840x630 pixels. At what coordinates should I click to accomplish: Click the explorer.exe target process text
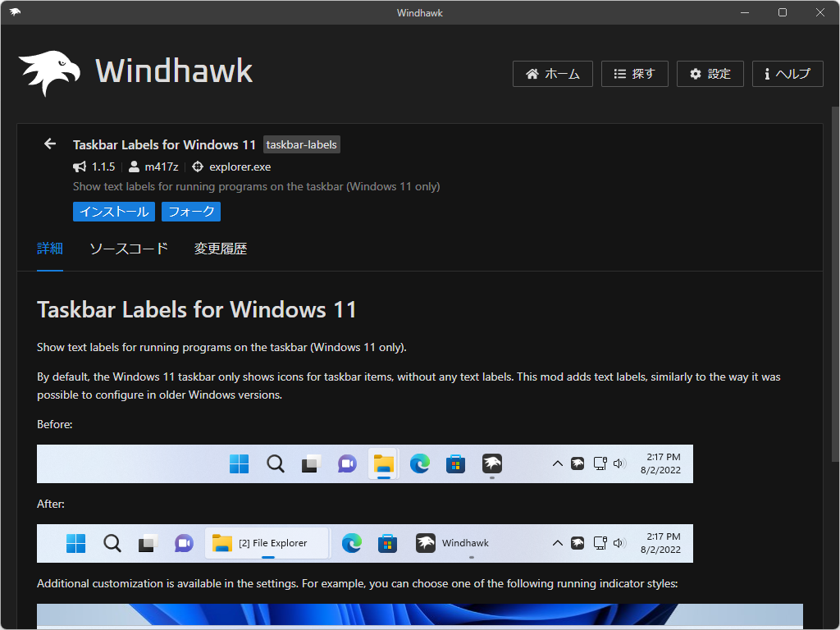click(x=240, y=167)
